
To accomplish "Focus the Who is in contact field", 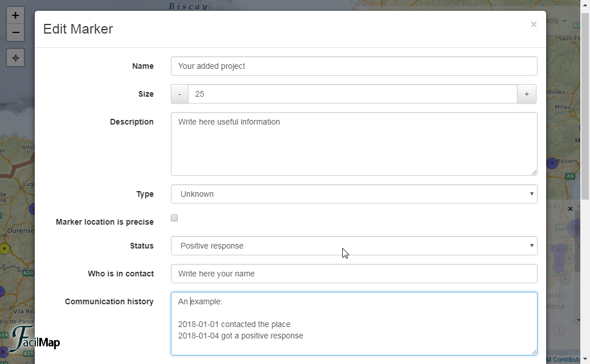I will coord(354,274).
